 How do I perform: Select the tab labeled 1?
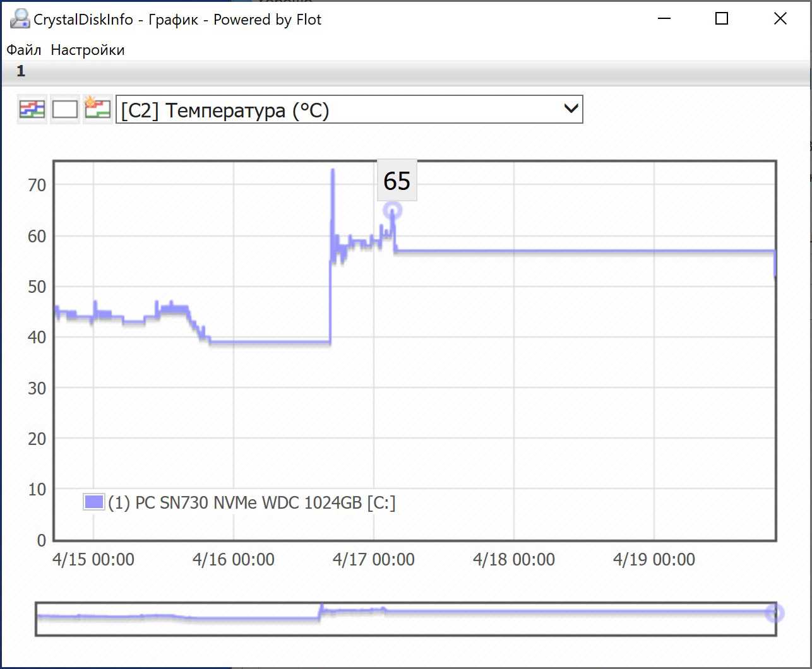(x=21, y=71)
